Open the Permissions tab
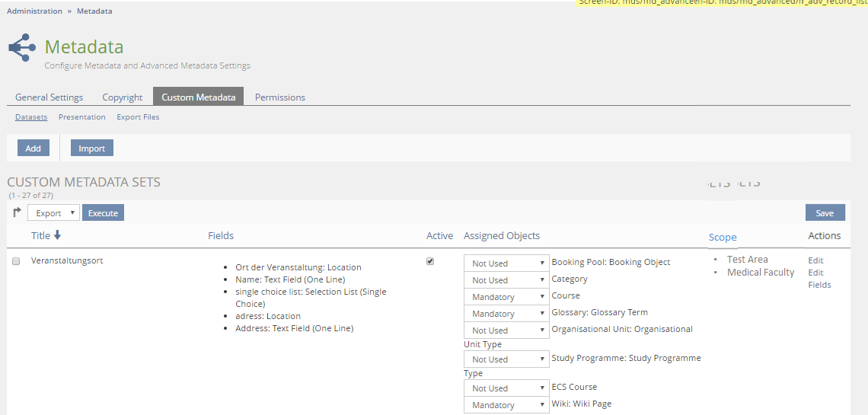The width and height of the screenshot is (868, 415). point(279,97)
